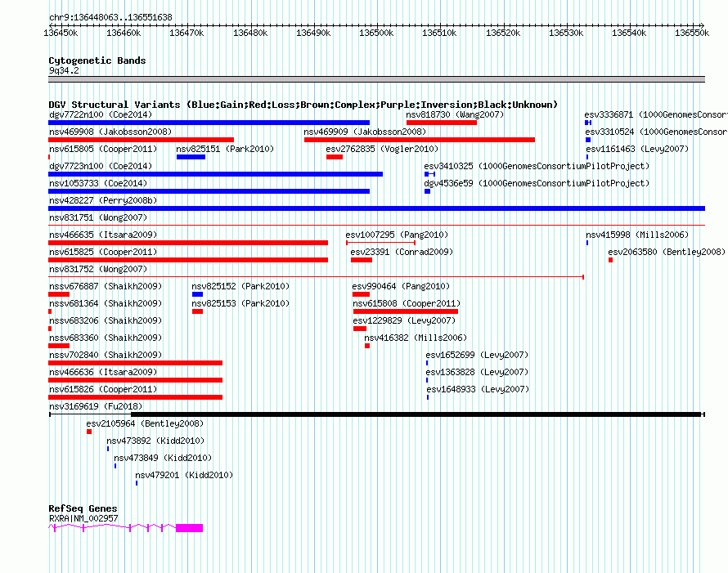Click the 136500k ruler position
Image resolution: width=728 pixels, height=573 pixels.
pyautogui.click(x=376, y=33)
